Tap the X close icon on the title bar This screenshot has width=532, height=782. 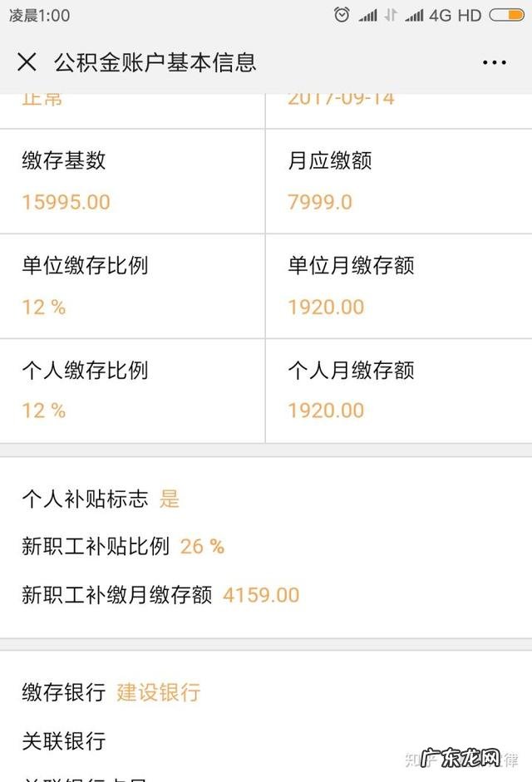(x=26, y=61)
